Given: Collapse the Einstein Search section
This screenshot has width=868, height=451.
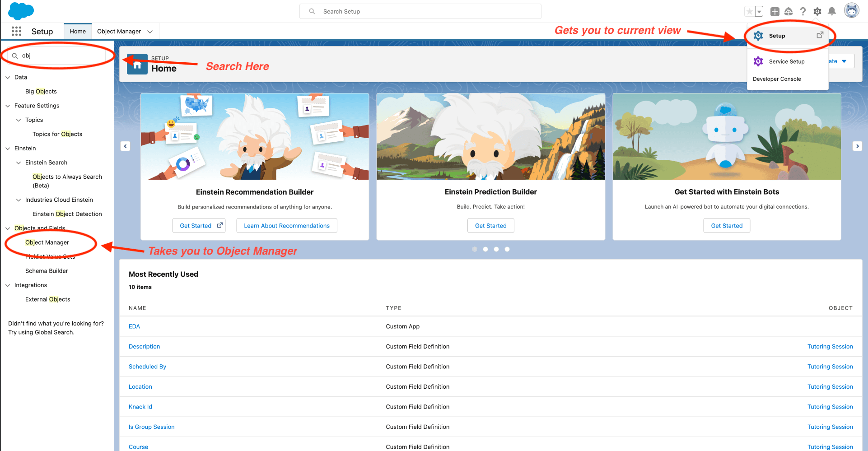Looking at the screenshot, I should [x=19, y=163].
